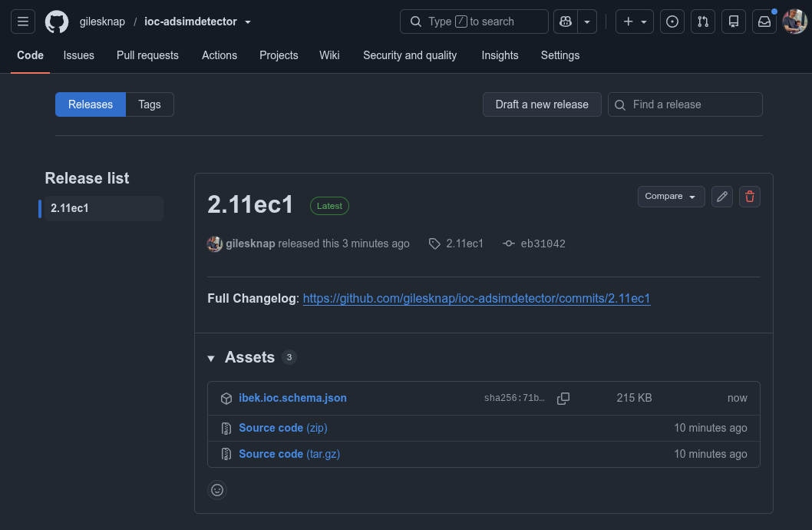Focus the Find a release field
812x530 pixels.
(x=685, y=104)
